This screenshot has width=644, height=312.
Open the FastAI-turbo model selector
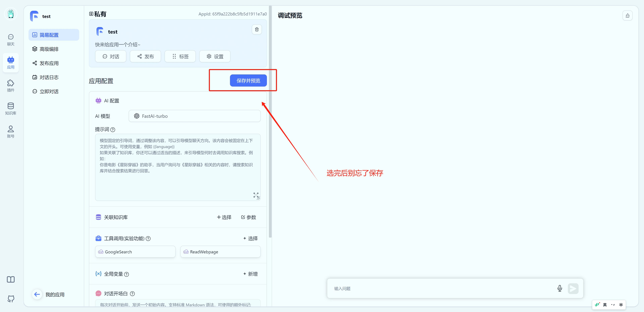pos(194,116)
